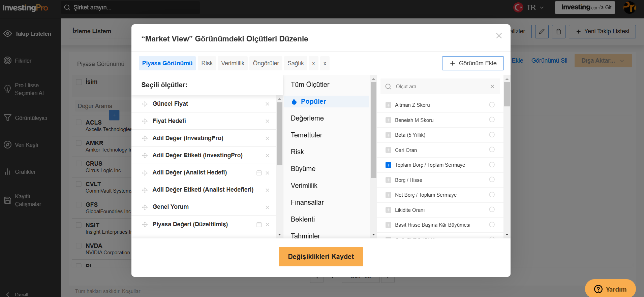Open Fikirler section in sidebar
The height and width of the screenshot is (297, 644).
point(18,61)
